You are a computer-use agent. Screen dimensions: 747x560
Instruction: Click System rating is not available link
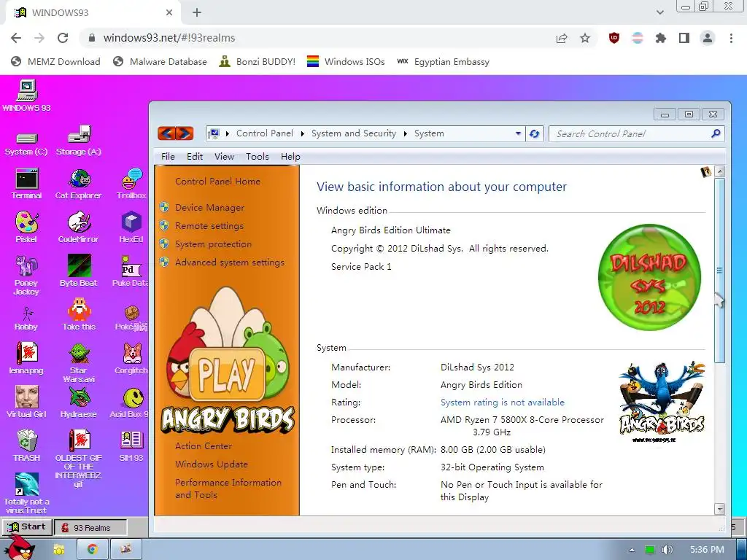[x=503, y=402]
